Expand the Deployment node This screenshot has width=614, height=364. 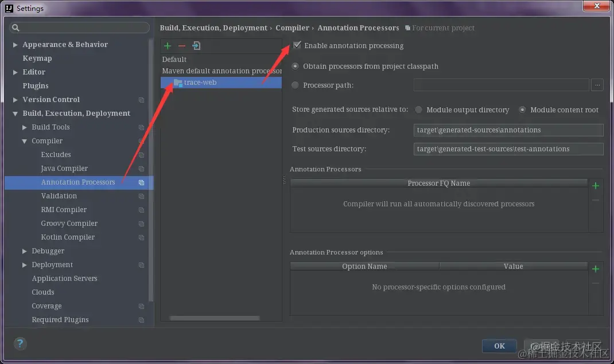tap(24, 265)
